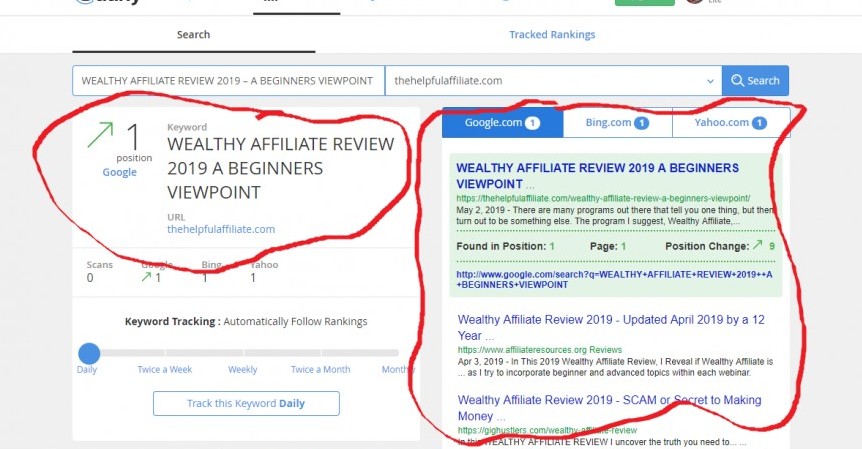Click the keyword input field
This screenshot has width=862, height=449.
coord(228,81)
